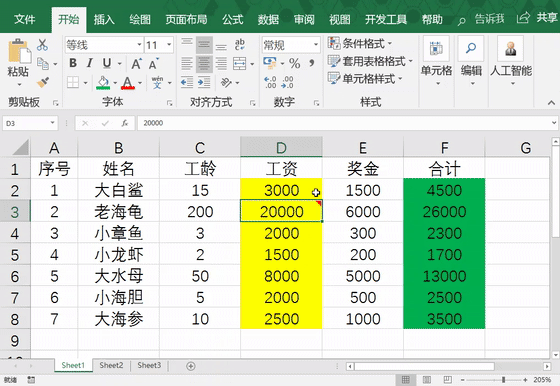Screen dimensions: 560x386
Task: Decrease indent icon
Action: [x=187, y=82]
